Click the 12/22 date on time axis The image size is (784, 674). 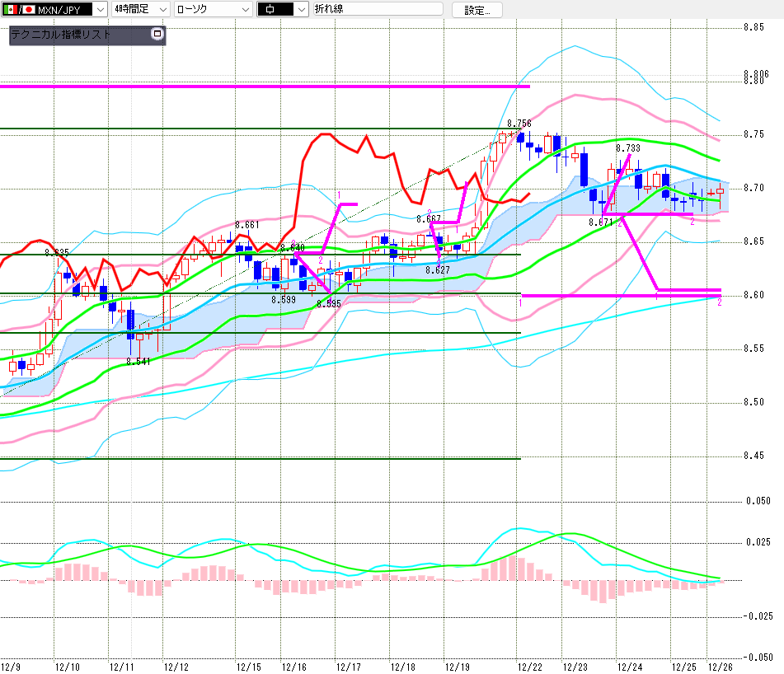tap(530, 666)
